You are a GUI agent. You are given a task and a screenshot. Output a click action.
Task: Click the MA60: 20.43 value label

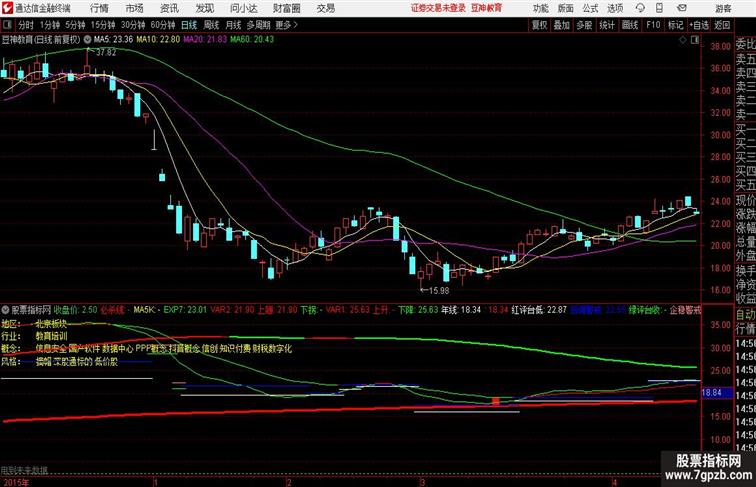(x=252, y=40)
